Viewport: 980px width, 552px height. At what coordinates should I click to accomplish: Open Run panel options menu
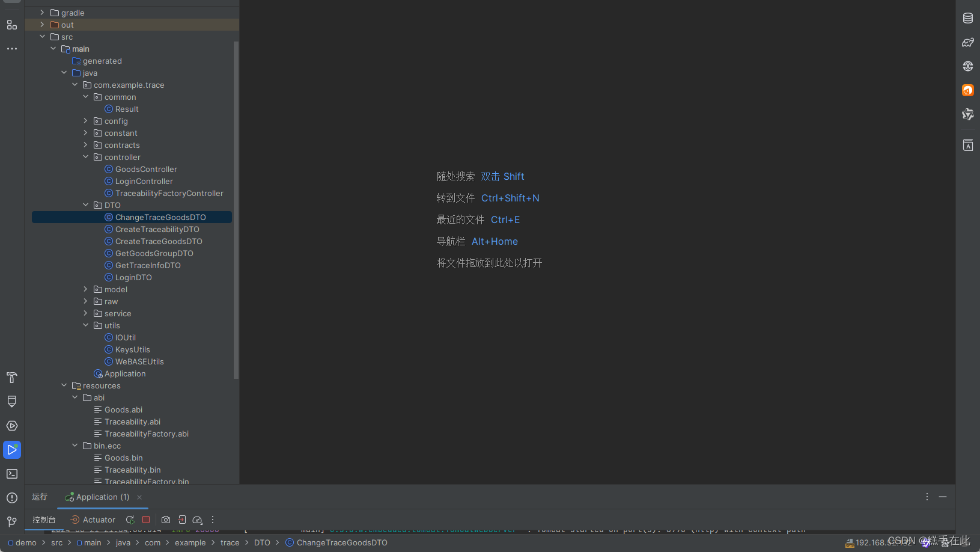tap(927, 497)
